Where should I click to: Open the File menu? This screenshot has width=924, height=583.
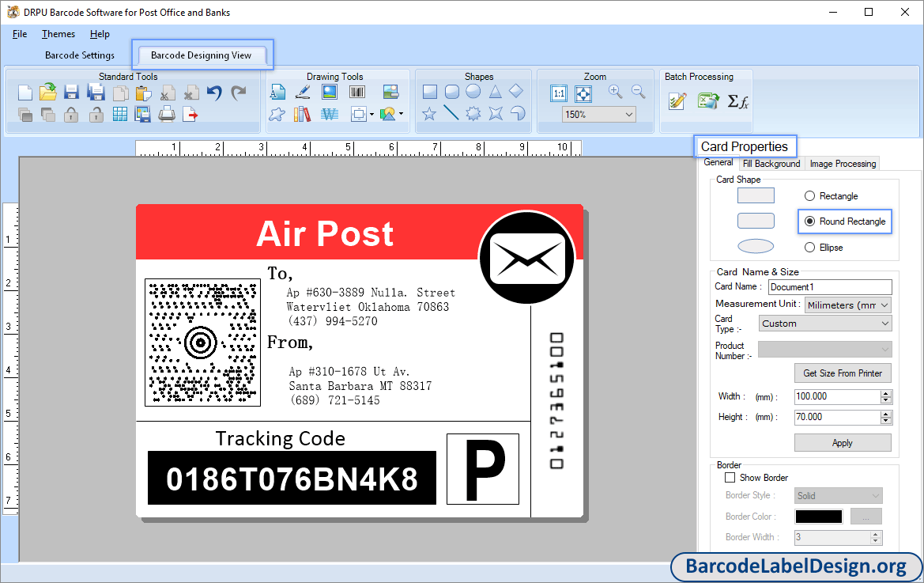coord(20,34)
